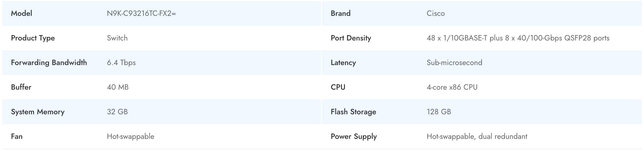Click the Latency label
Image resolution: width=644 pixels, height=152 pixels.
(343, 63)
